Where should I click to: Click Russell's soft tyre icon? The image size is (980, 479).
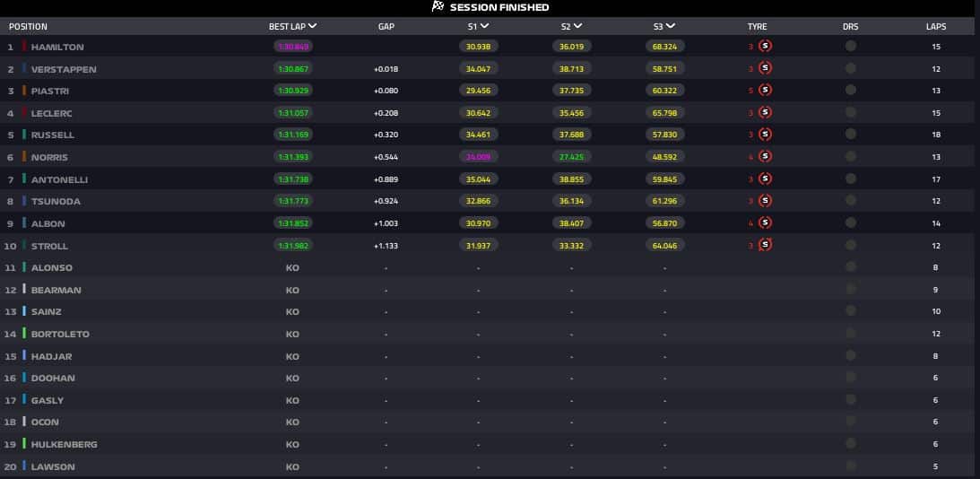click(765, 135)
